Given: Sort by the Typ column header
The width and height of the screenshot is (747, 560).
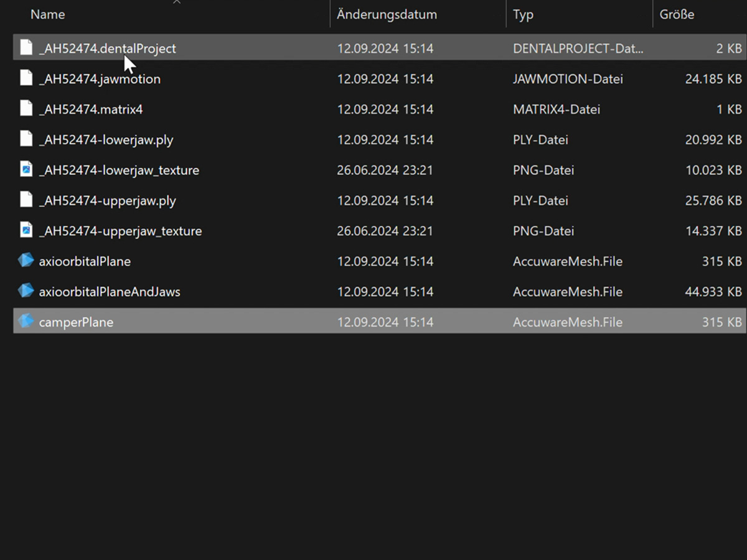Looking at the screenshot, I should coord(523,14).
